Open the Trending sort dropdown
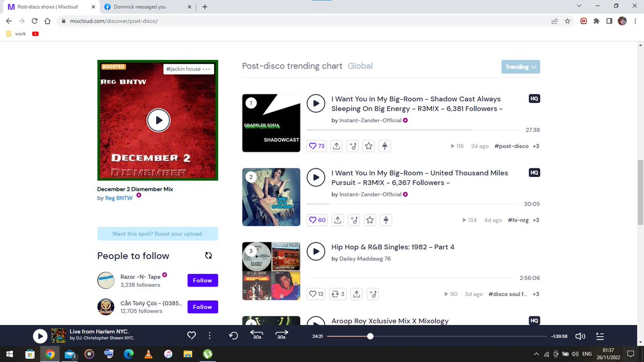The image size is (644, 362). coord(521,67)
